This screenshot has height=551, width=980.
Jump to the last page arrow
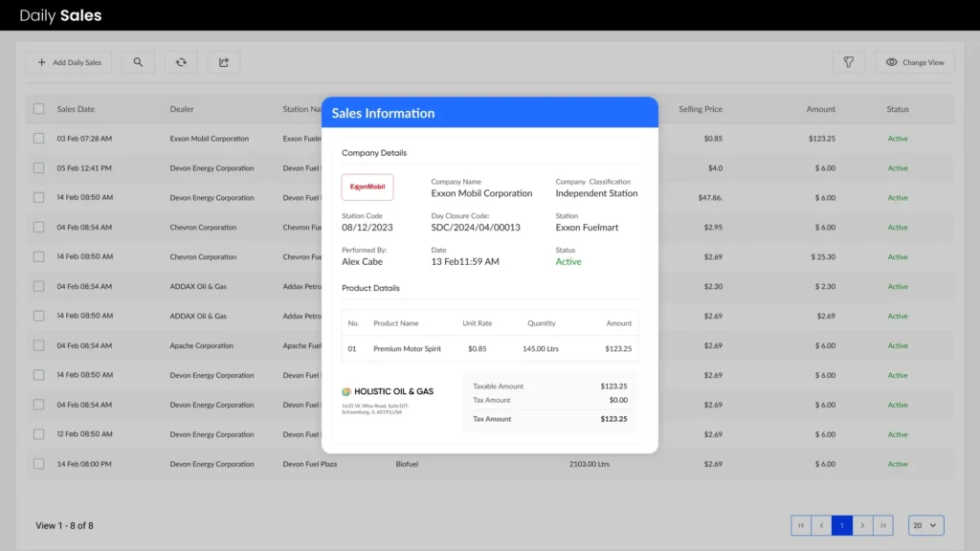[x=882, y=525]
